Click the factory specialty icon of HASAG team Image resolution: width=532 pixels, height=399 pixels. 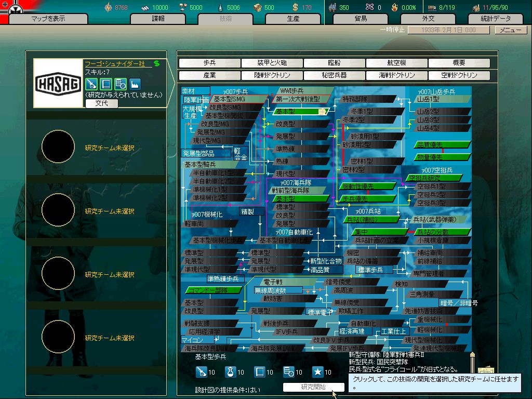pyautogui.click(x=135, y=84)
